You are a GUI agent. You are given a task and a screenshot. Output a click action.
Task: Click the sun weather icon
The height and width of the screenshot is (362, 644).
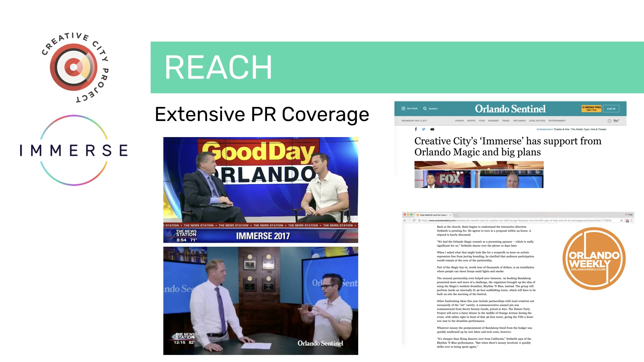pyautogui.click(x=609, y=121)
